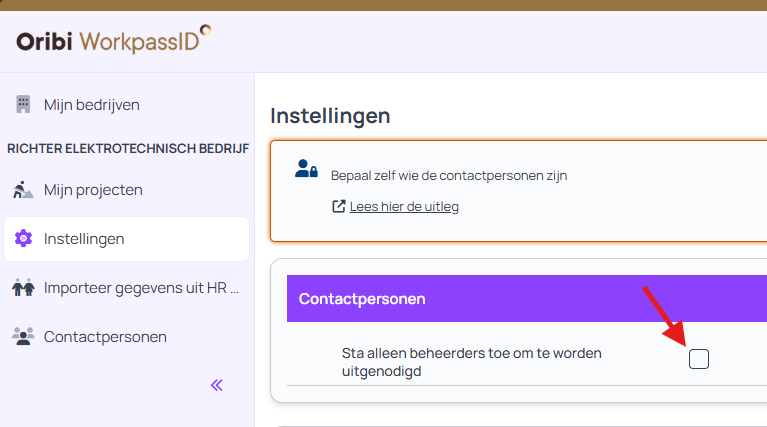Go to Mijn projecten menu item

pyautogui.click(x=93, y=189)
